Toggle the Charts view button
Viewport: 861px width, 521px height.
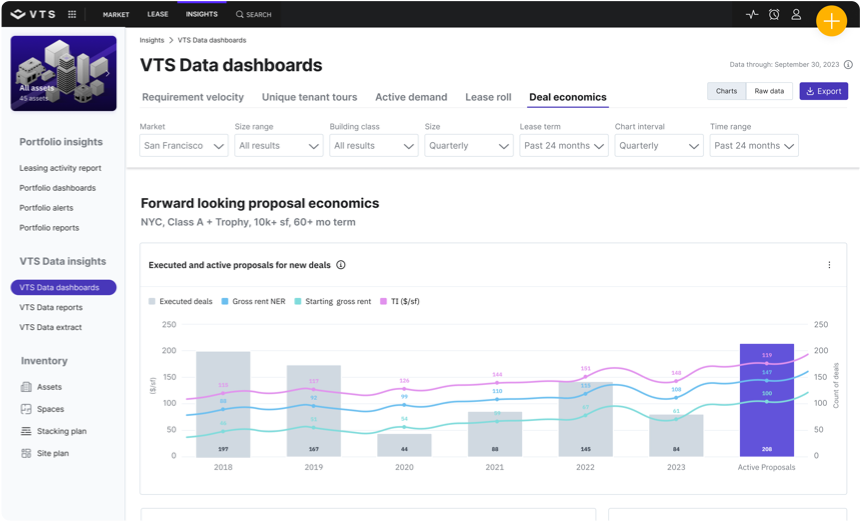click(726, 91)
